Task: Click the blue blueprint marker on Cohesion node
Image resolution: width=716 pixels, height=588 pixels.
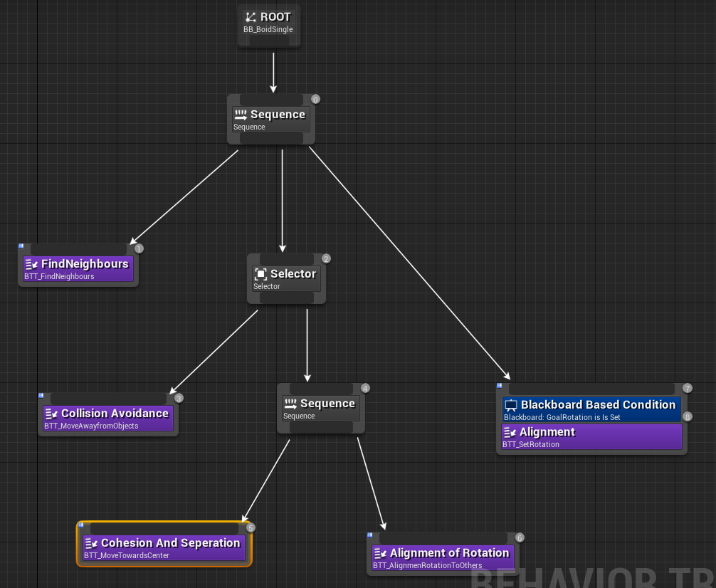Action: 81,525
